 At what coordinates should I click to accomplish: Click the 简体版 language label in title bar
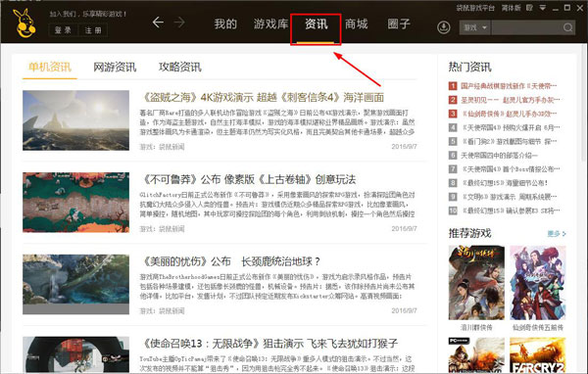coord(512,8)
